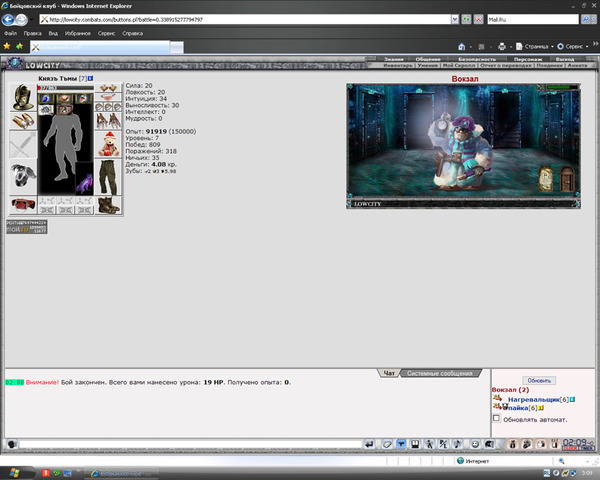Click the walking figure chat toolbar icon
The image size is (600, 480).
pos(429,444)
